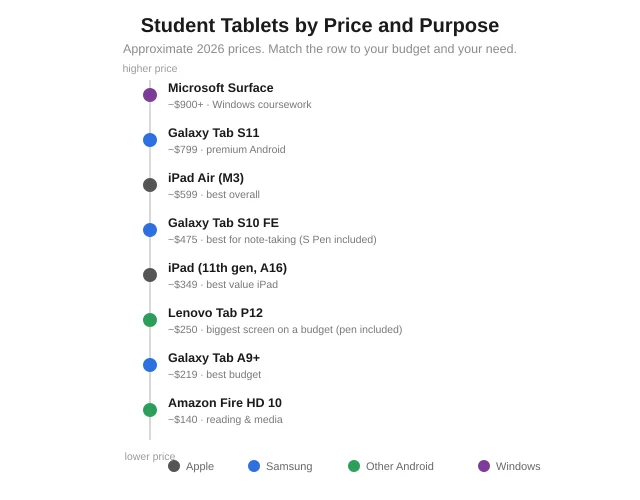Click the Galaxy Tab S10 FE title
The height and width of the screenshot is (500, 640).
pos(223,223)
